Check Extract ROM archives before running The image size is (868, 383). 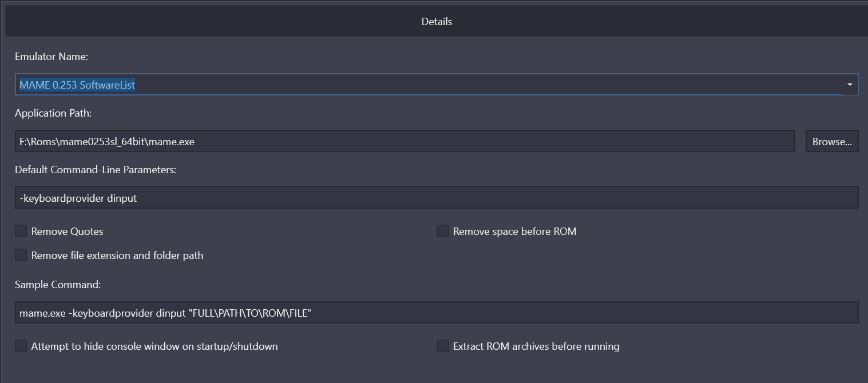442,346
